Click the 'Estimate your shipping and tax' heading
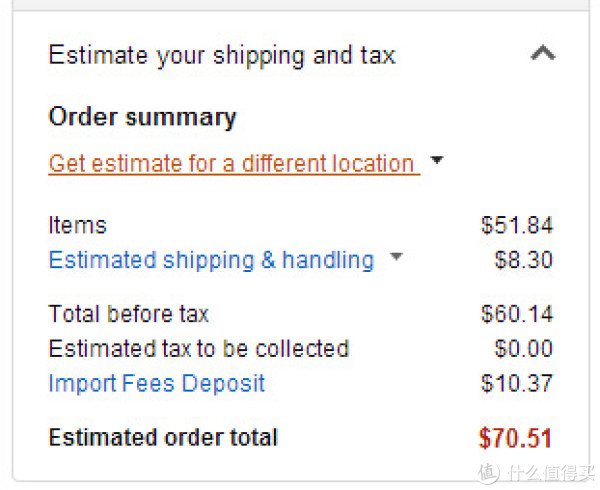 click(x=222, y=55)
